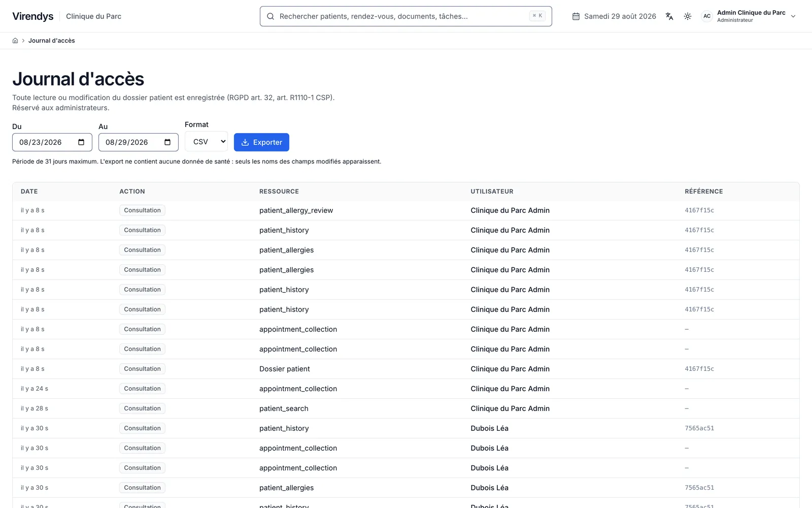Image resolution: width=812 pixels, height=508 pixels.
Task: Click the calendar icon beside Samedi 29 août 2026
Action: coord(576,16)
